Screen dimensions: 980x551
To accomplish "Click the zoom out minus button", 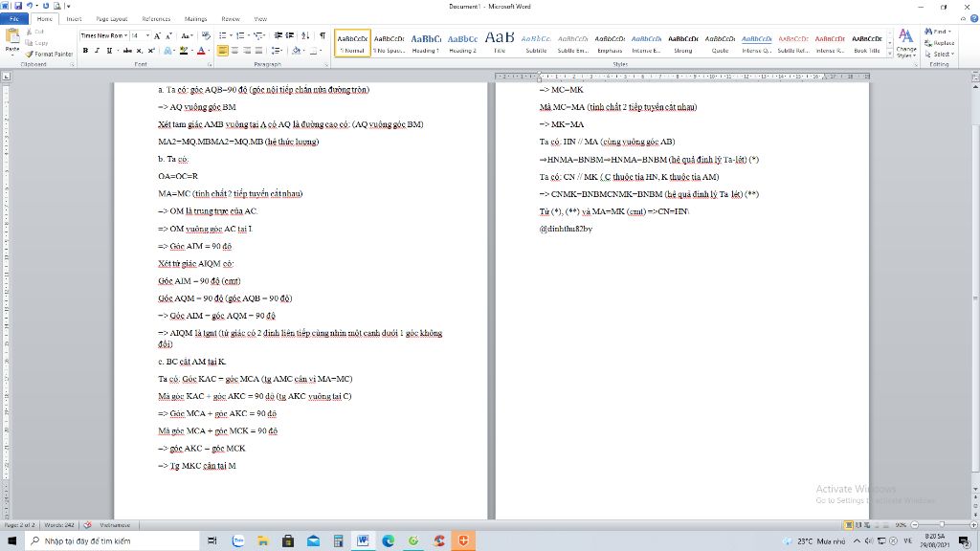I will [915, 525].
